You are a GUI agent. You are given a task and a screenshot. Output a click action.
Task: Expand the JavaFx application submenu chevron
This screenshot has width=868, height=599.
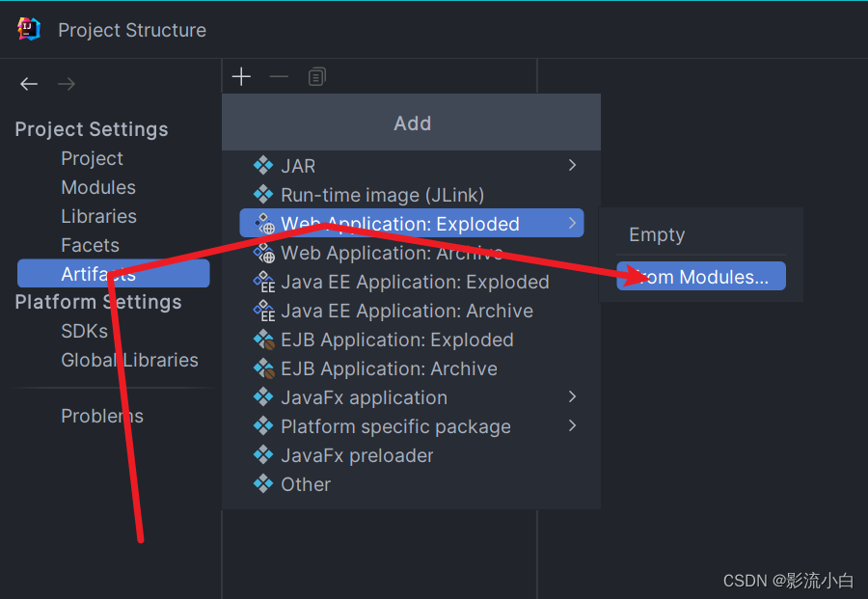click(571, 396)
